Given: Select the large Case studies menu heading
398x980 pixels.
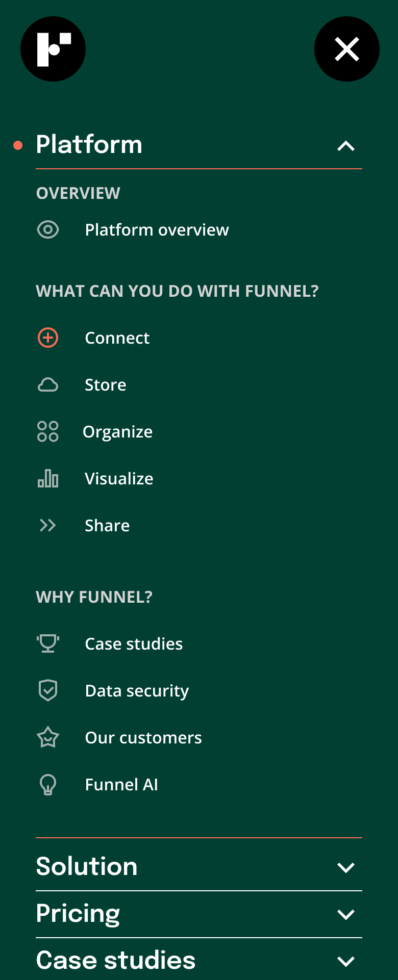Looking at the screenshot, I should click(x=116, y=960).
